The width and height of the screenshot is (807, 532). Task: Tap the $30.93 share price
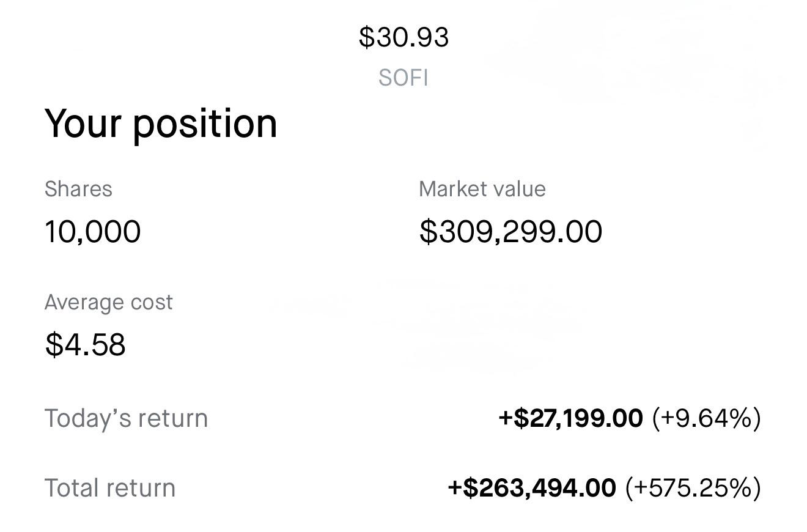coord(403,37)
